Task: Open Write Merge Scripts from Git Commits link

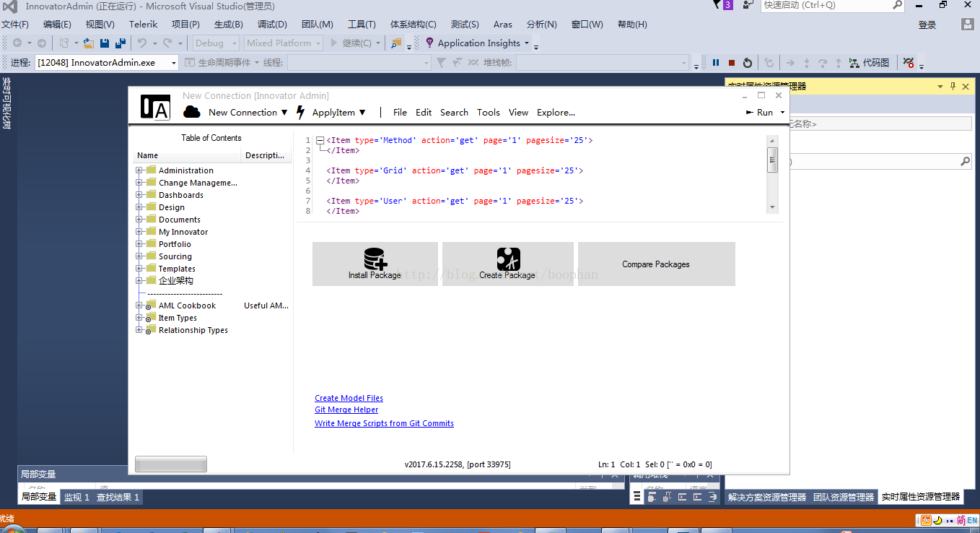Action: (384, 423)
